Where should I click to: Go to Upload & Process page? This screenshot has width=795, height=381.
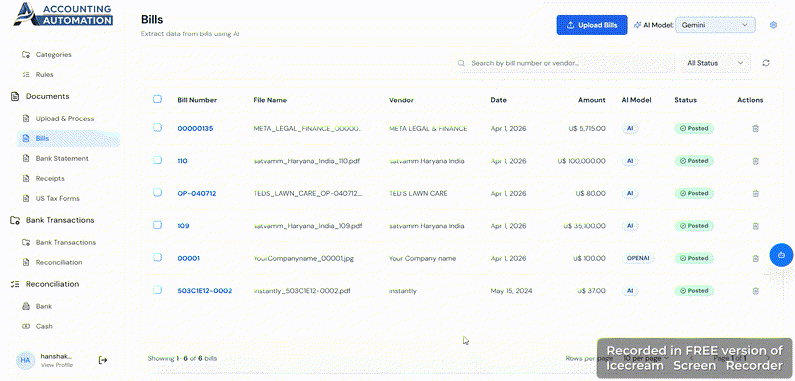pos(65,119)
